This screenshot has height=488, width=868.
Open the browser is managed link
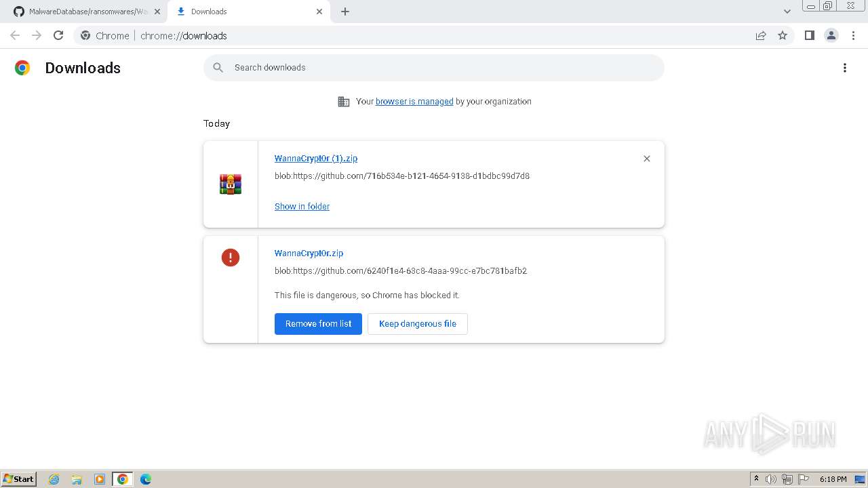coord(414,102)
